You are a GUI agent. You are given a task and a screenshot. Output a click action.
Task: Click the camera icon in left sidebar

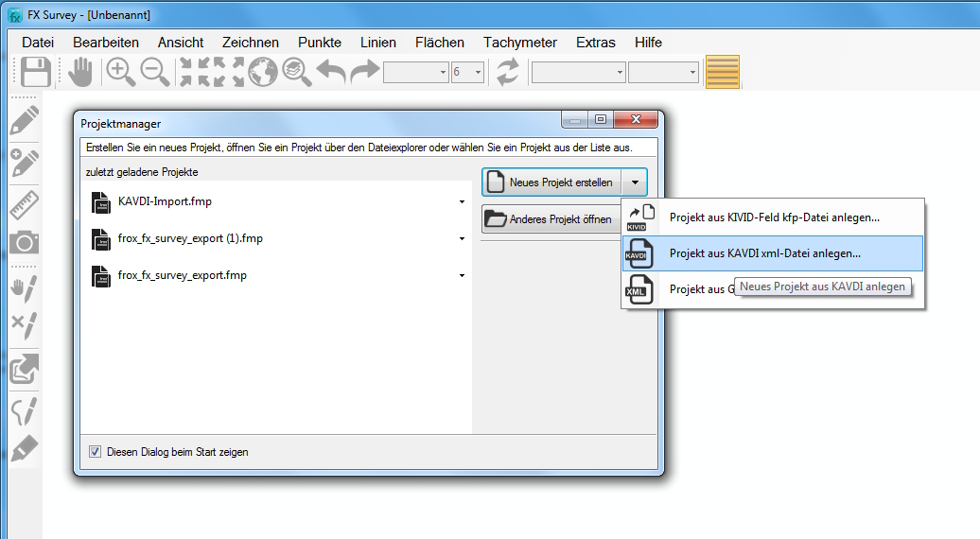point(25,243)
